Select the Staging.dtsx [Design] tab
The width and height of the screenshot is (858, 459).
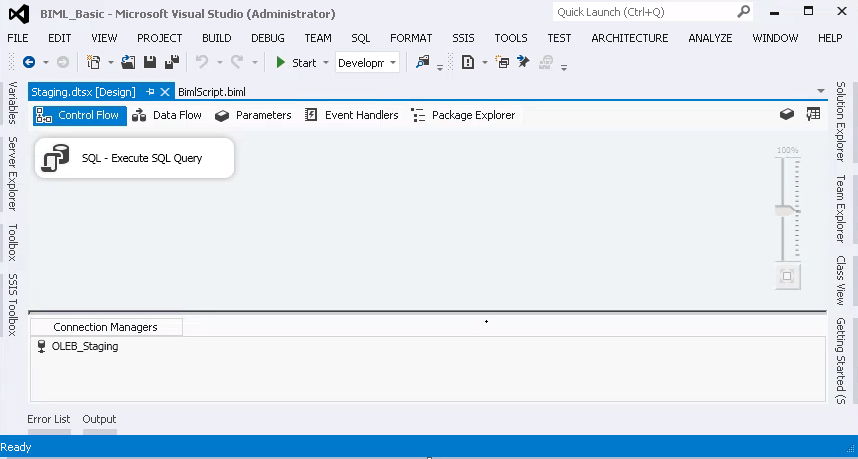click(x=83, y=92)
